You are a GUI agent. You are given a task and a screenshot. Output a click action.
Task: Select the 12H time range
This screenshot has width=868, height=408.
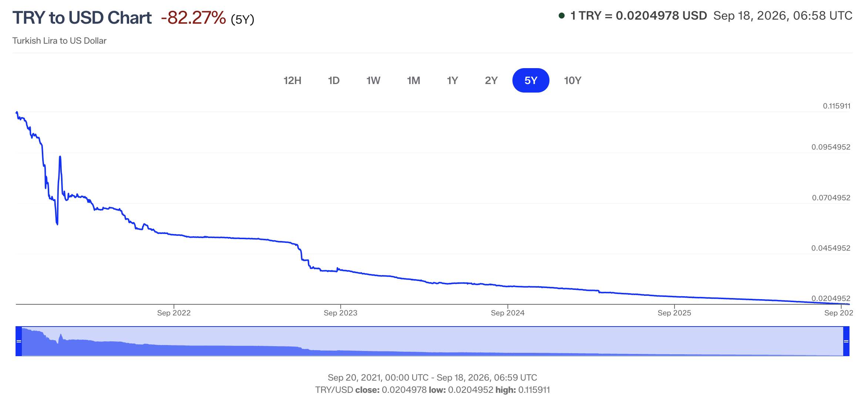(292, 80)
